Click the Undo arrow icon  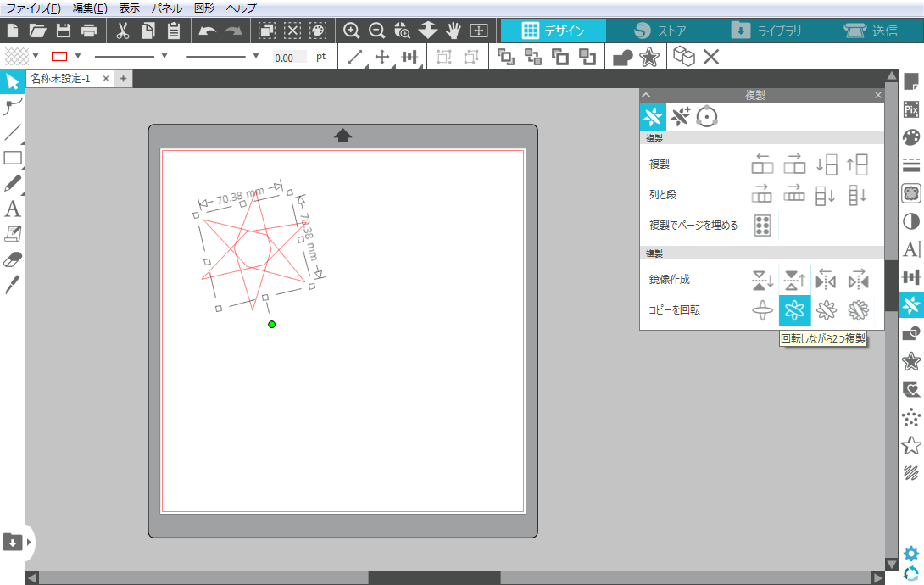pos(208,31)
